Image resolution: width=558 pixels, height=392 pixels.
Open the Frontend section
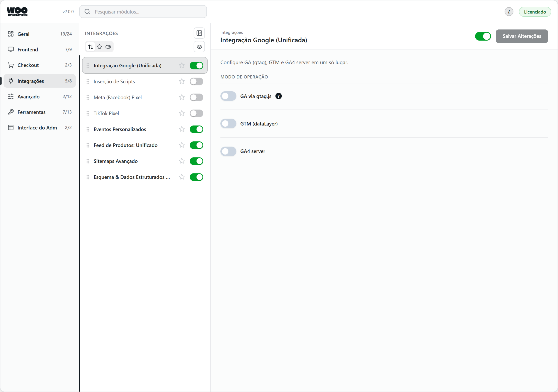(40, 50)
